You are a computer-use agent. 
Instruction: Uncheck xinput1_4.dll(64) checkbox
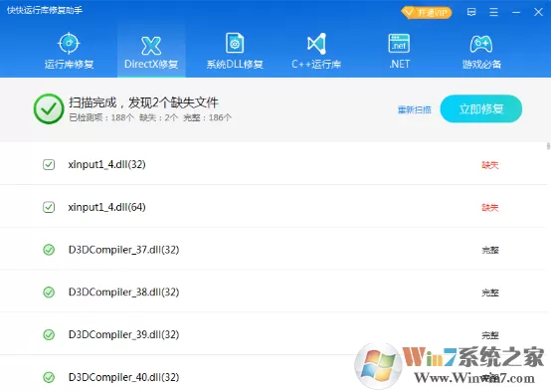coord(49,207)
